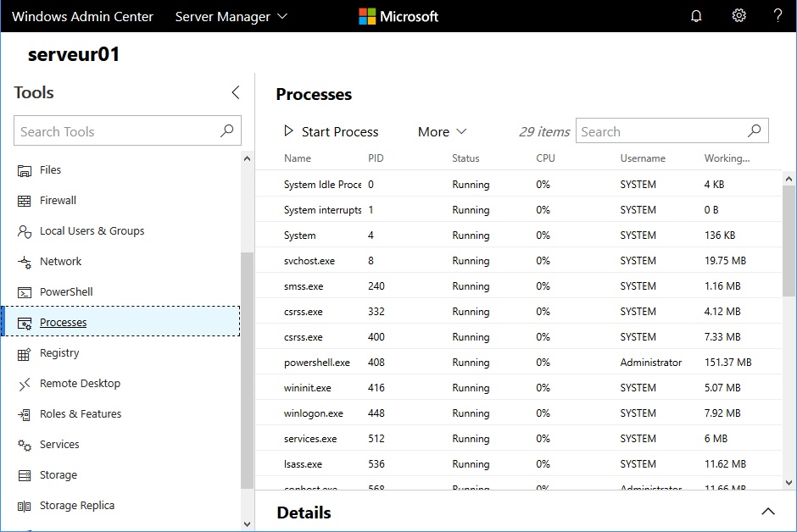Expand the Details panel chevron
This screenshot has height=532, width=797.
[767, 512]
